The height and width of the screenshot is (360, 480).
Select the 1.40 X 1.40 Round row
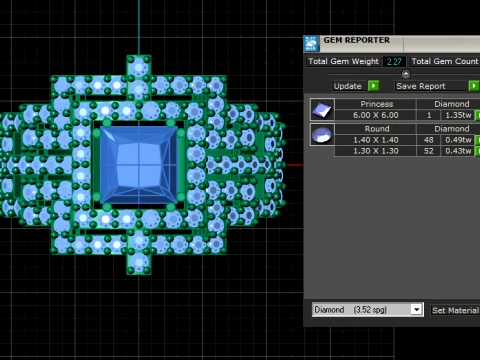pos(407,140)
